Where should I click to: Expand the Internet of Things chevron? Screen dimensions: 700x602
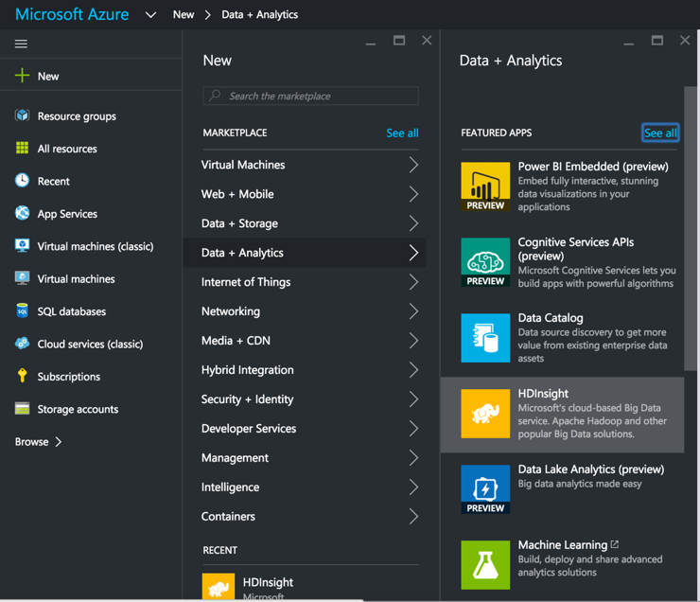tap(413, 282)
